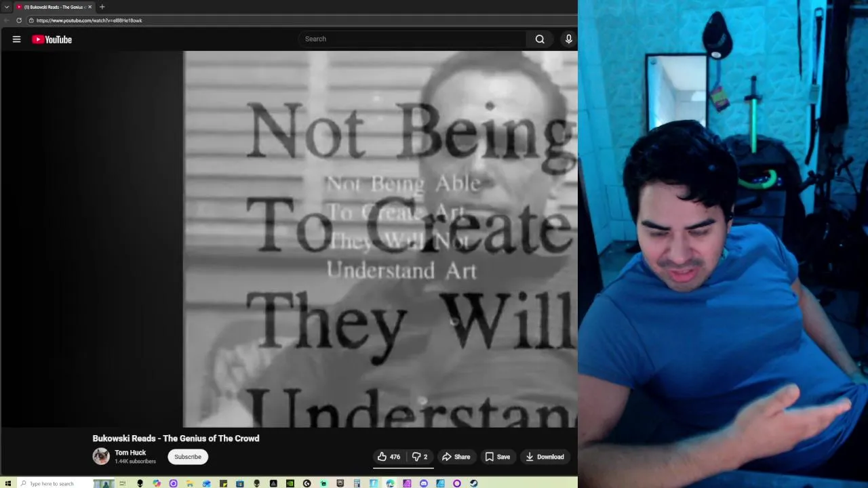The width and height of the screenshot is (868, 488).
Task: Close the Bukowski Reads tab
Action: (x=90, y=7)
